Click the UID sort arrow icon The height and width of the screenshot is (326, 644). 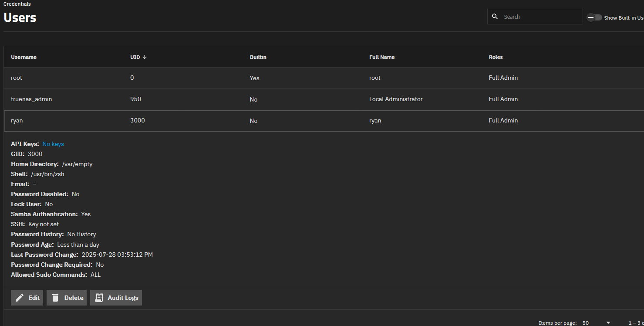click(145, 57)
